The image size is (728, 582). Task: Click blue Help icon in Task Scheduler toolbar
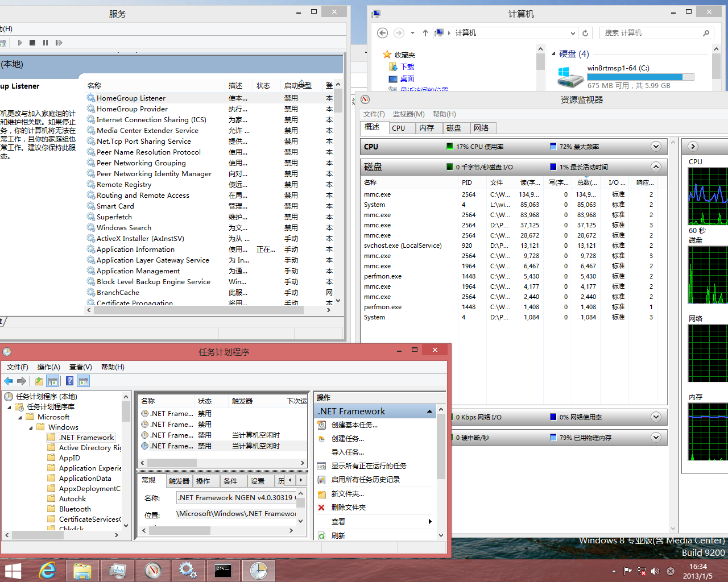(x=69, y=381)
